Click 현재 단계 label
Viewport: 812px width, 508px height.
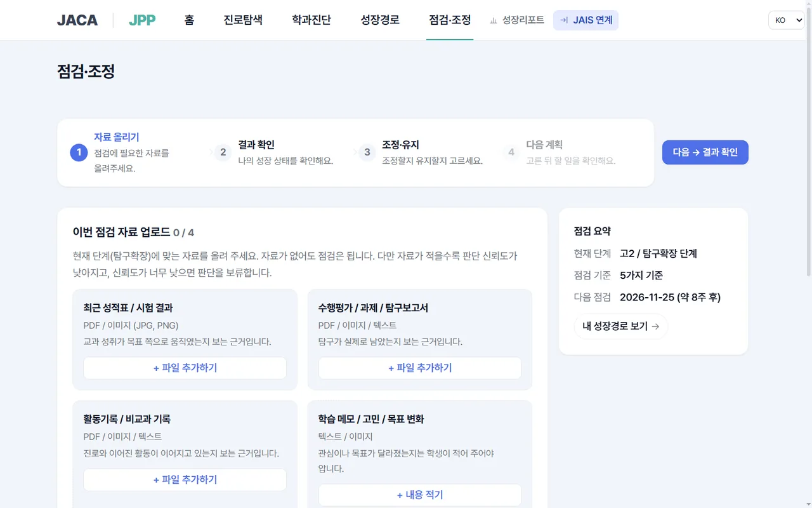pyautogui.click(x=593, y=253)
